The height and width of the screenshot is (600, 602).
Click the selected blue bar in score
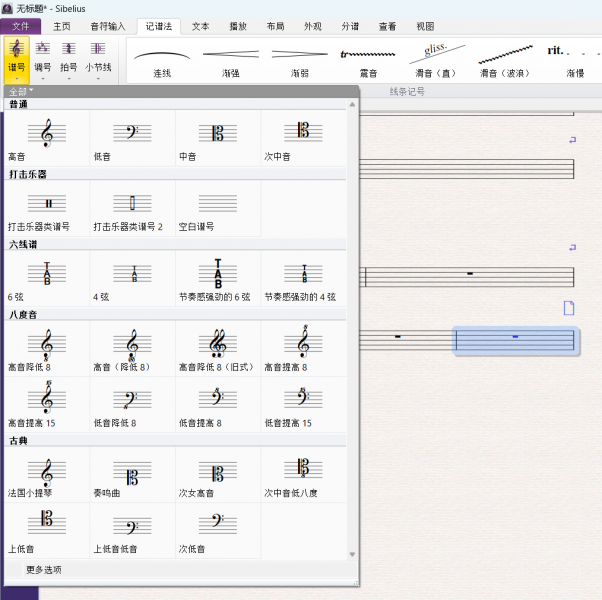pos(515,341)
